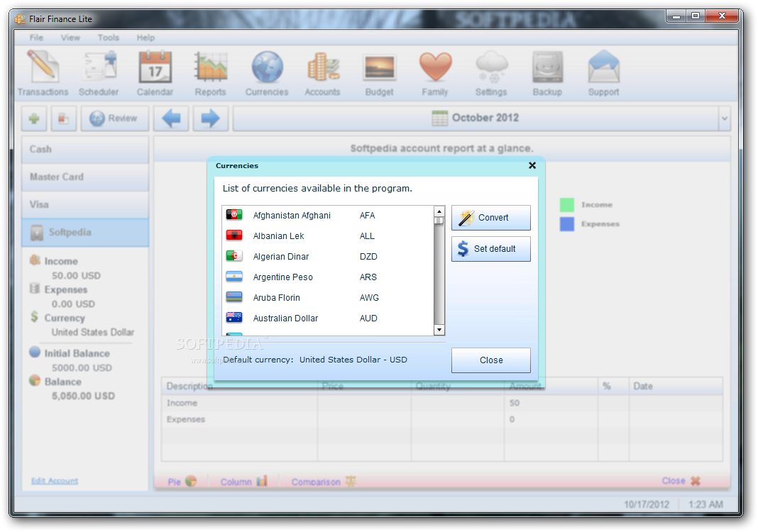758x532 pixels.
Task: Click the % column header
Action: point(613,387)
